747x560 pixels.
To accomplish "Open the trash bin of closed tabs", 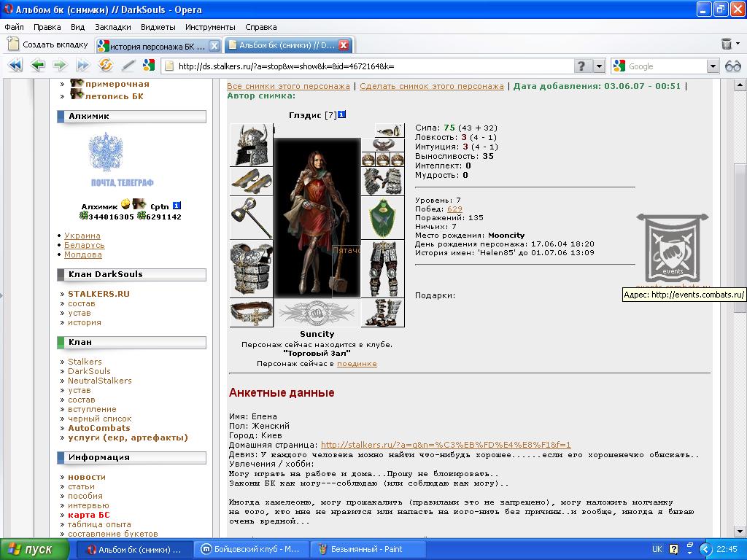I will (727, 44).
